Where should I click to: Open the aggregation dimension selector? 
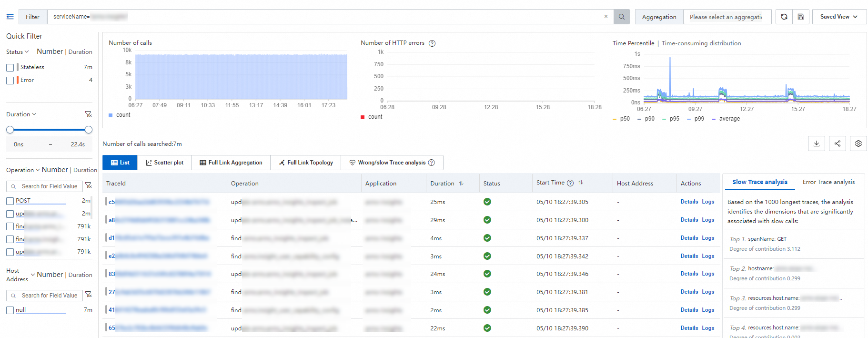[x=727, y=17]
